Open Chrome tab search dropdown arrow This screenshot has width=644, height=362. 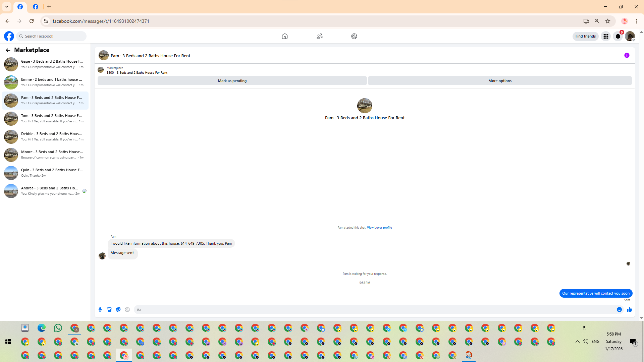[x=7, y=7]
